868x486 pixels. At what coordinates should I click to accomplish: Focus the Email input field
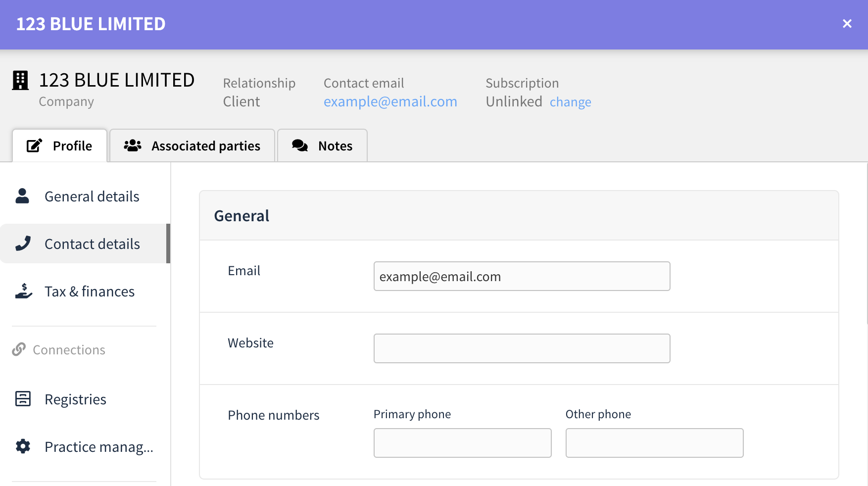(522, 276)
